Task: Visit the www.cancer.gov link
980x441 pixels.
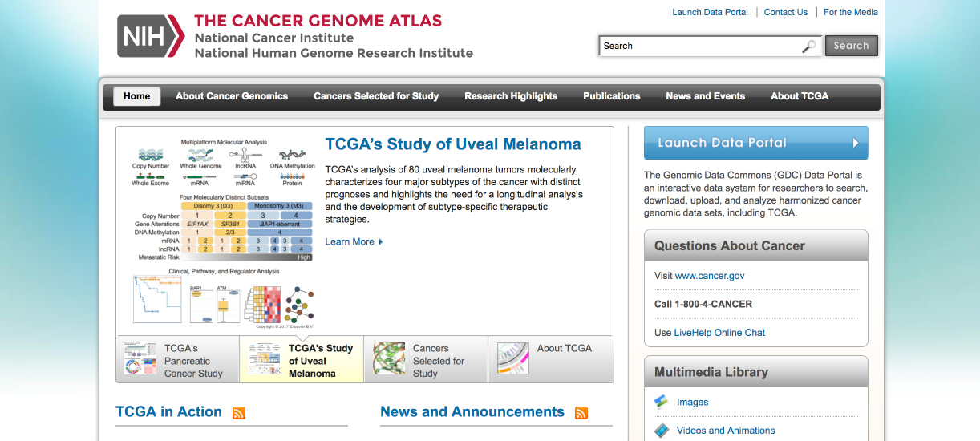Action: [710, 276]
